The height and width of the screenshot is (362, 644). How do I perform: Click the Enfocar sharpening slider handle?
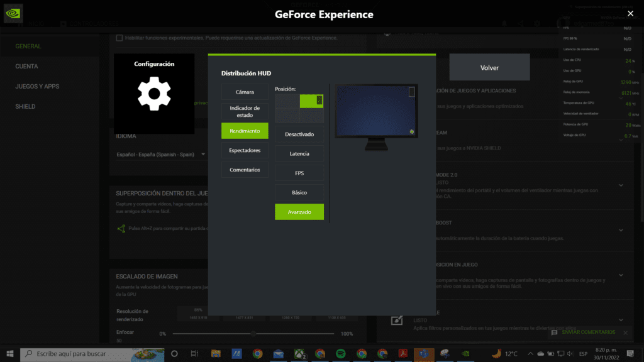(x=254, y=334)
